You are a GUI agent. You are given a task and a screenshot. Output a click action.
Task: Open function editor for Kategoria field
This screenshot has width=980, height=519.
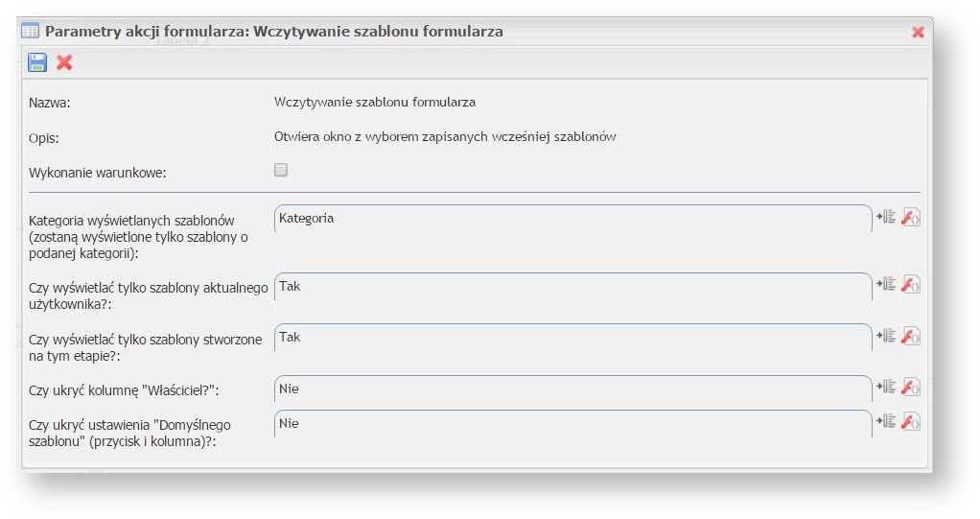click(x=911, y=218)
